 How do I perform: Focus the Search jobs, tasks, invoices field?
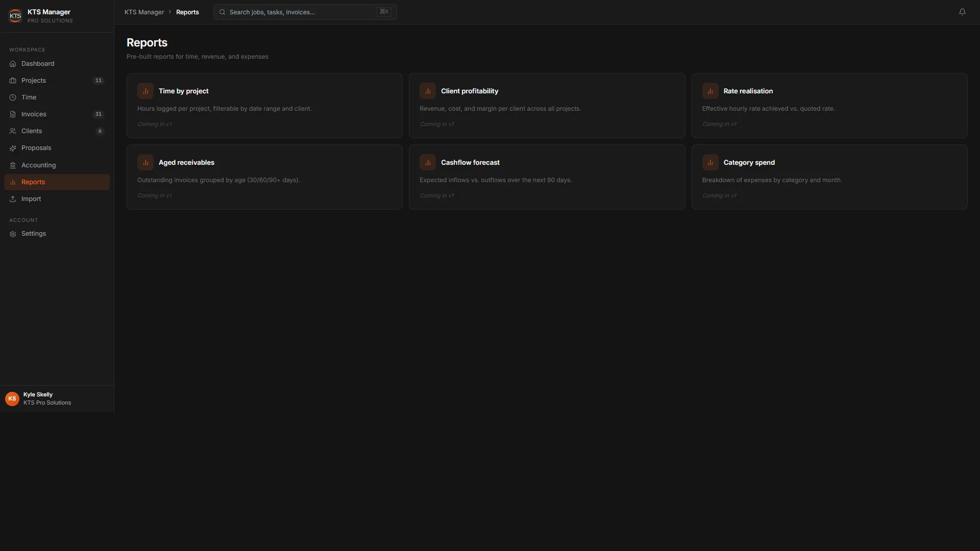point(305,12)
